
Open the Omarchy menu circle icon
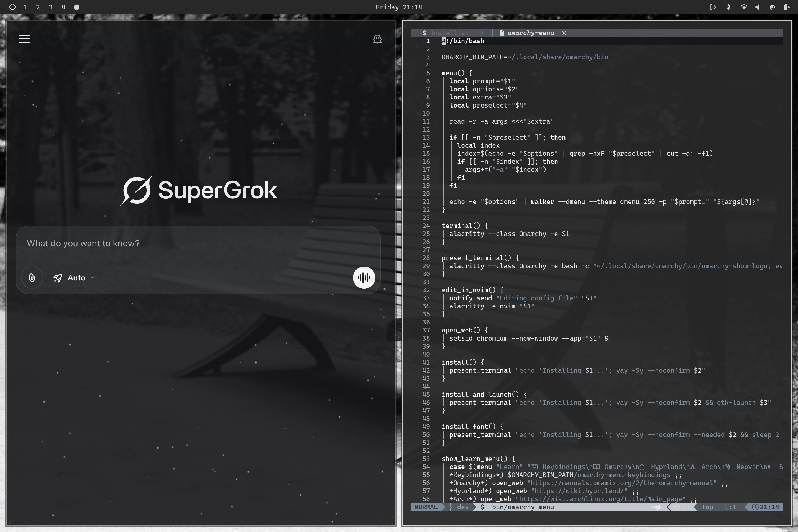pyautogui.click(x=12, y=7)
